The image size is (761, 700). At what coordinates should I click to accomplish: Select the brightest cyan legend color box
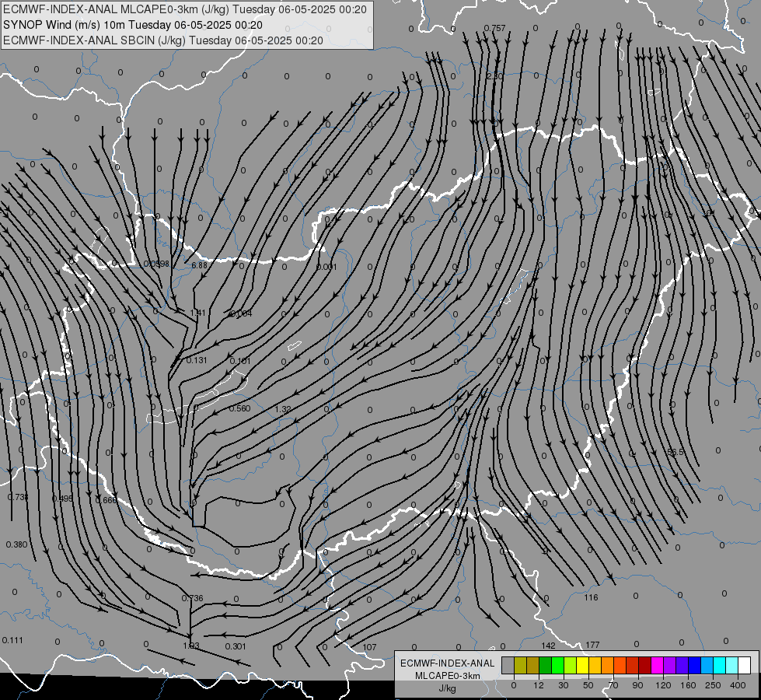(x=719, y=665)
